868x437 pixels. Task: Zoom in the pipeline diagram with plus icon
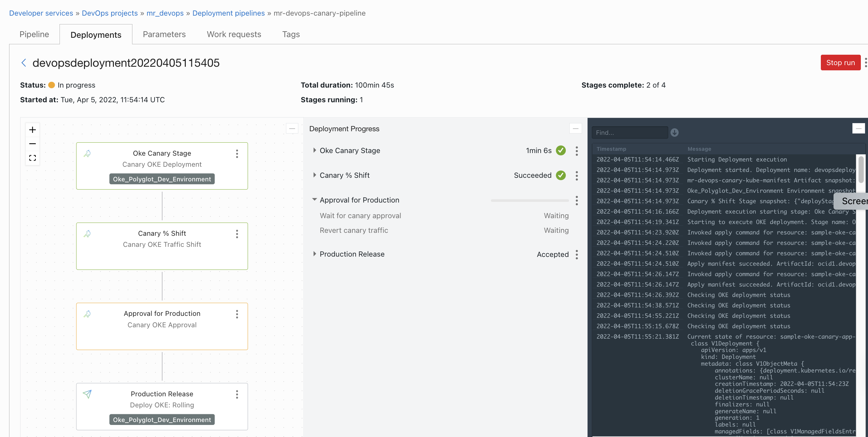(32, 130)
